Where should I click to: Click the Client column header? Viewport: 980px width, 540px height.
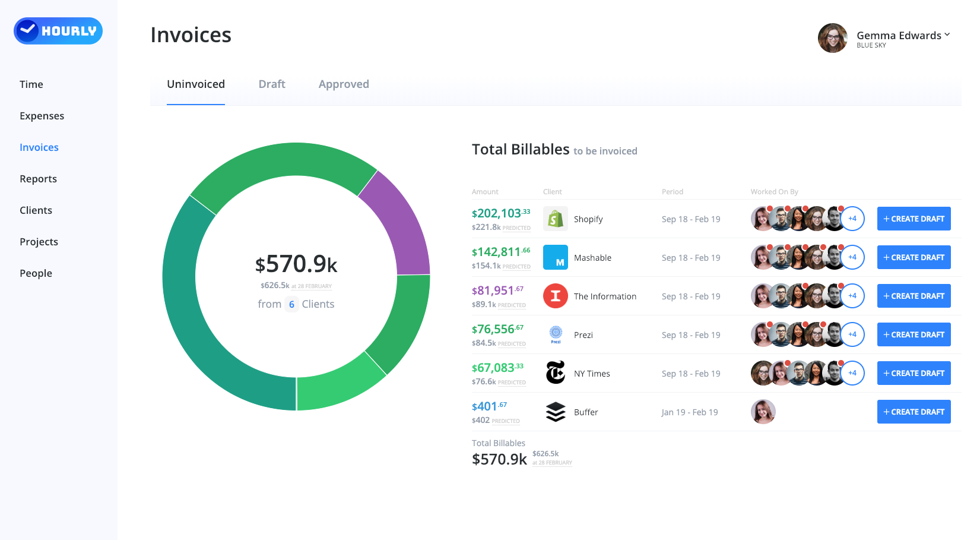(552, 192)
